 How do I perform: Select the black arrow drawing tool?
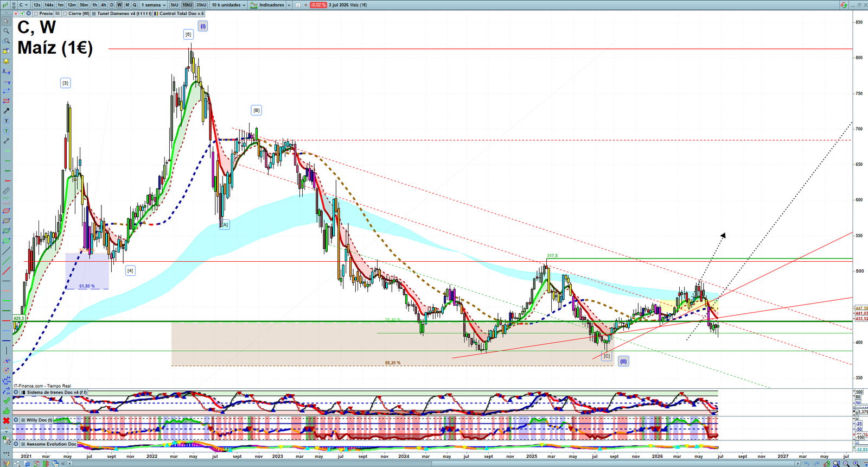coord(7,111)
